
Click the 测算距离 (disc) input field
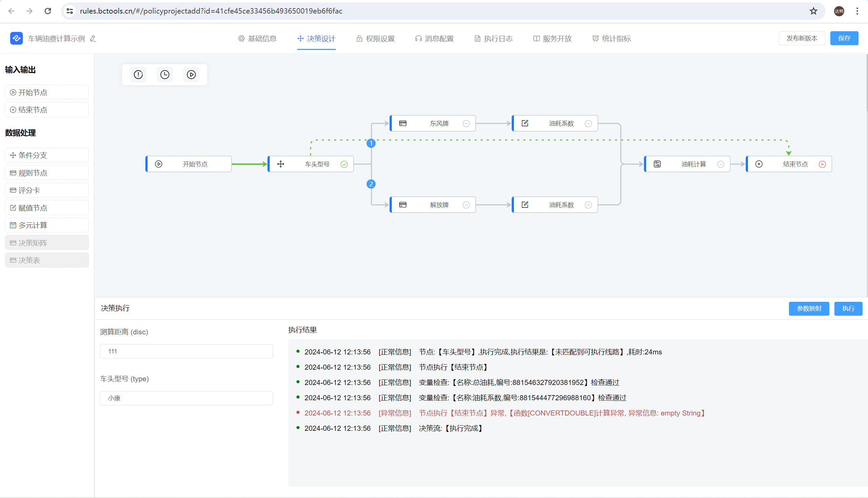click(186, 351)
